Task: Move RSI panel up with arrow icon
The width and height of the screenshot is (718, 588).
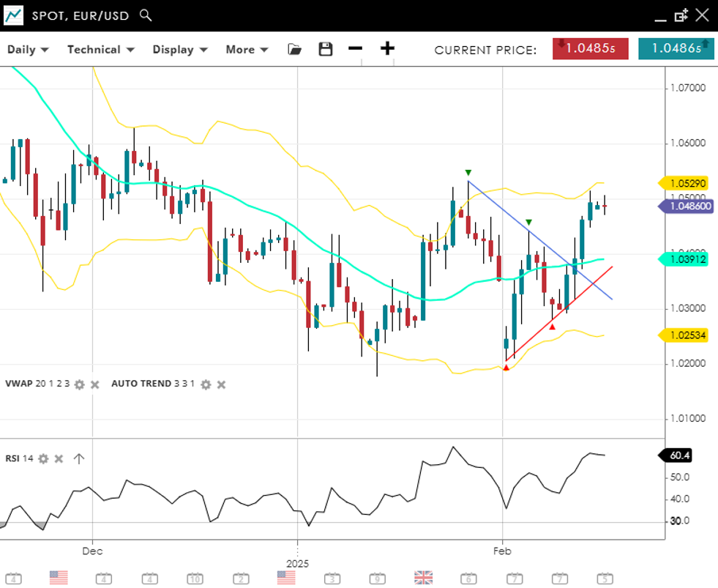Action: [79, 459]
